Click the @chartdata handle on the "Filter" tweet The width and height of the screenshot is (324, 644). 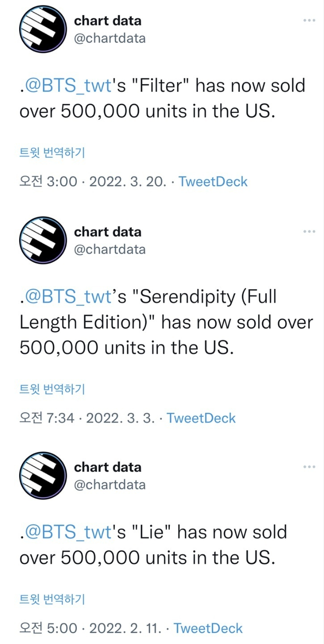pyautogui.click(x=109, y=38)
